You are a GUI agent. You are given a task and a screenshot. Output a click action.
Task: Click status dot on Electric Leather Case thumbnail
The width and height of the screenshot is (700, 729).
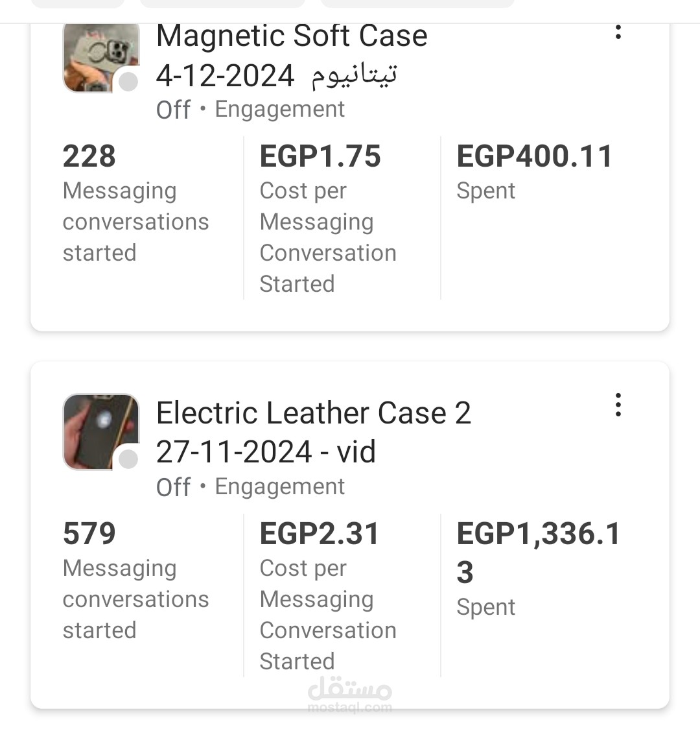click(x=128, y=459)
